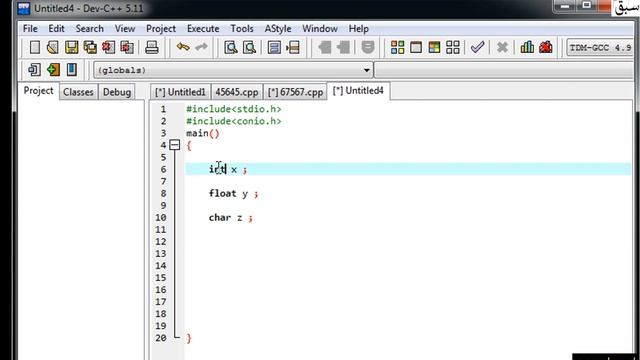
Task: Click the red Delete profiling information icon
Action: tap(546, 47)
